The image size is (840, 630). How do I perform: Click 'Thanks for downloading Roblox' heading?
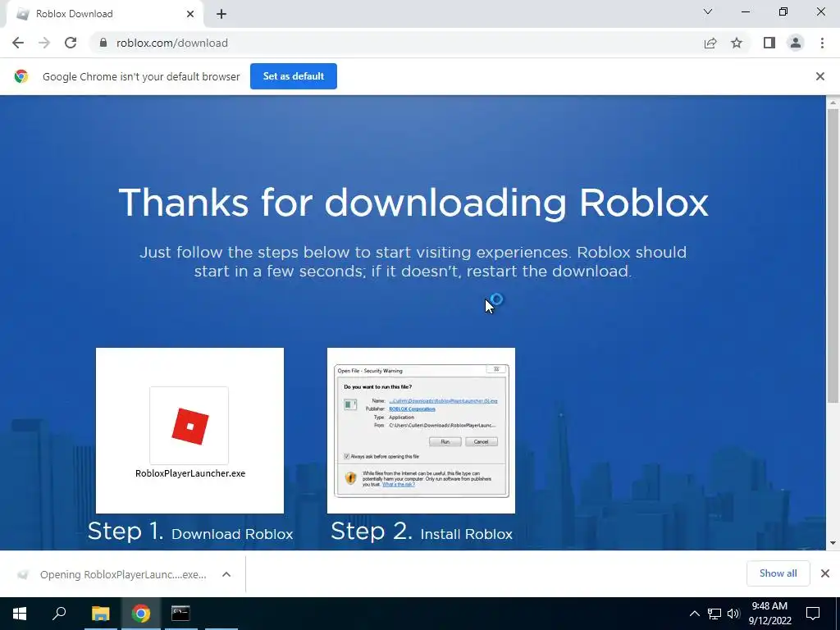coord(413,203)
